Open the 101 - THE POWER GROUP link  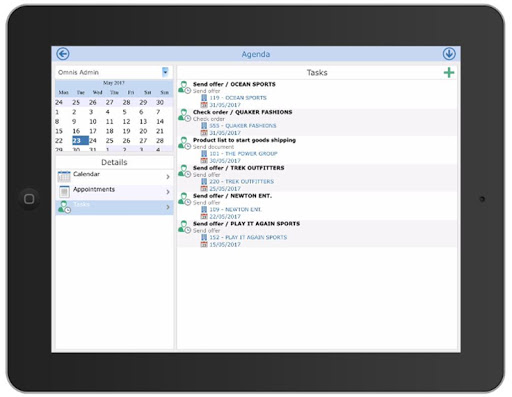(x=243, y=154)
